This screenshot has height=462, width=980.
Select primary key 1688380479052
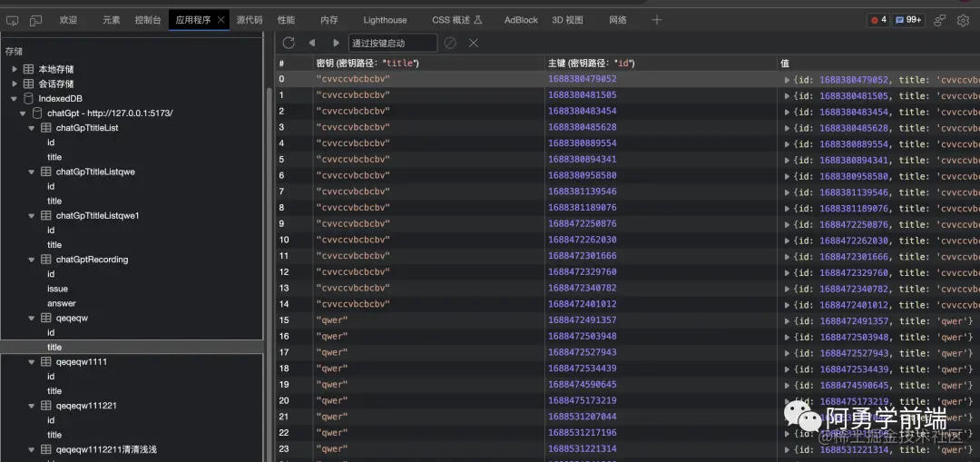coord(583,79)
